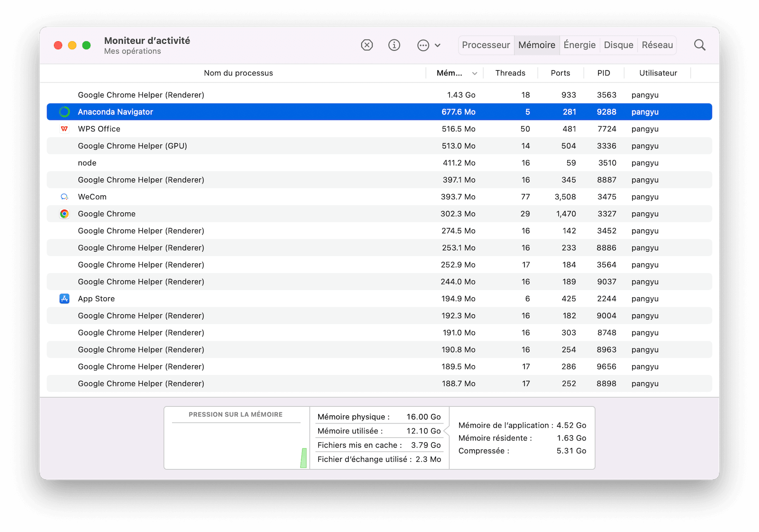Click the Google Chrome app icon
Image resolution: width=759 pixels, height=532 pixels.
(x=65, y=214)
